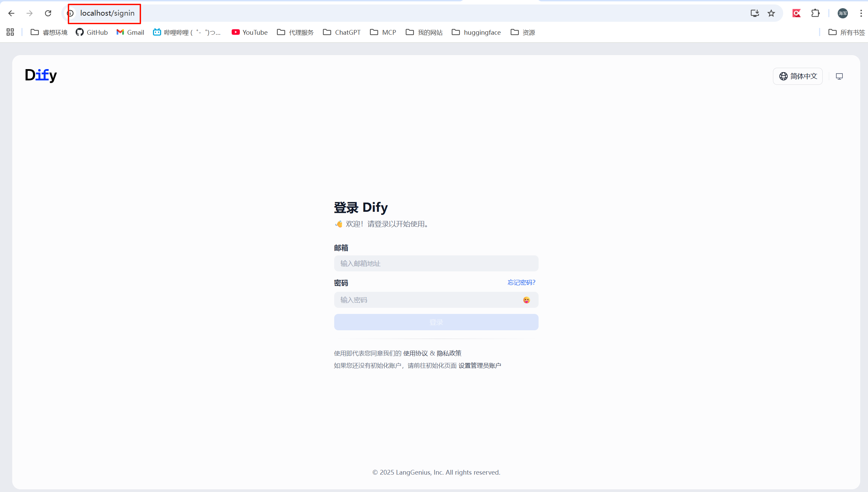Click the browser back arrow
This screenshot has height=492, width=868.
11,13
